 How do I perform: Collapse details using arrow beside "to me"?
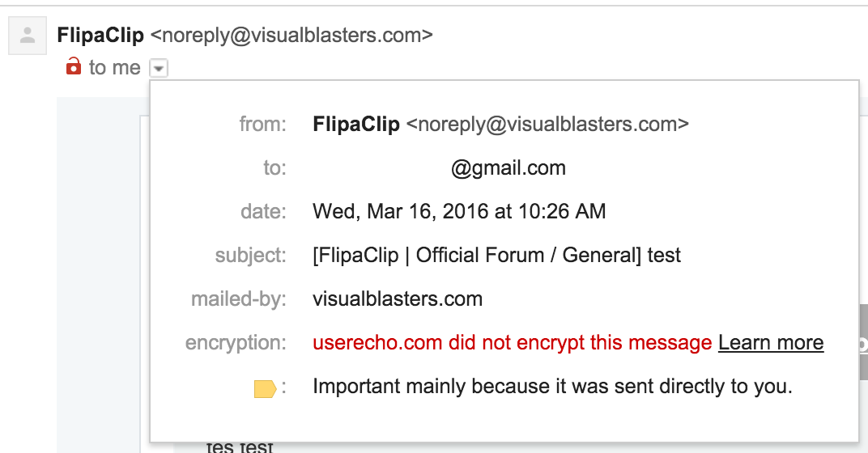click(159, 68)
